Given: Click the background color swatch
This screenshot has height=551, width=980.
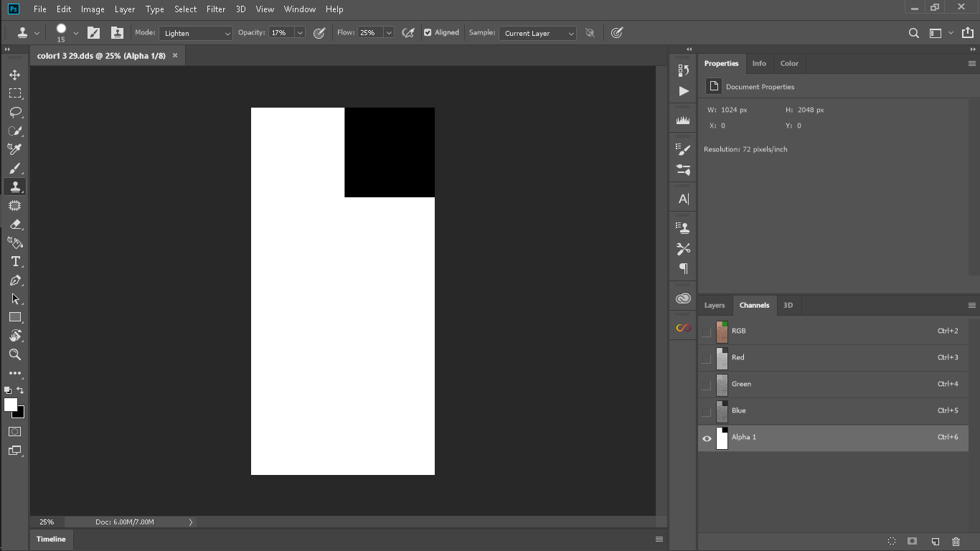Looking at the screenshot, I should [x=20, y=414].
